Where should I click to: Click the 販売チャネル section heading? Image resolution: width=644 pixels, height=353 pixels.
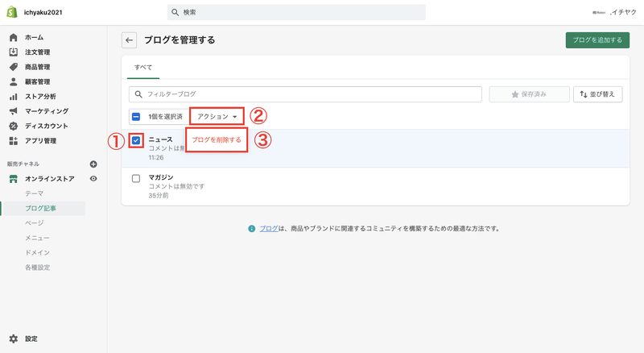click(23, 164)
